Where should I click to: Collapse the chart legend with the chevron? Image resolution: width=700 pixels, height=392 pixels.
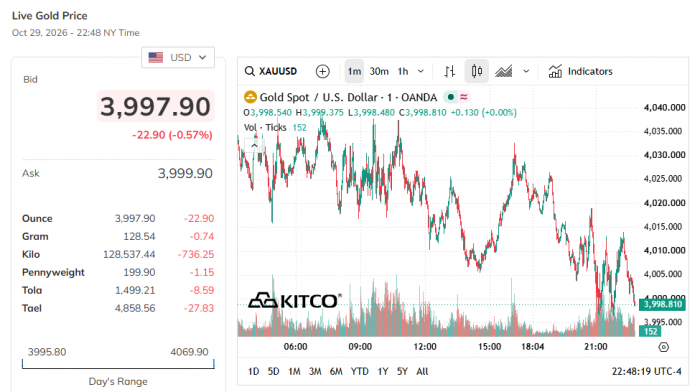[x=254, y=146]
